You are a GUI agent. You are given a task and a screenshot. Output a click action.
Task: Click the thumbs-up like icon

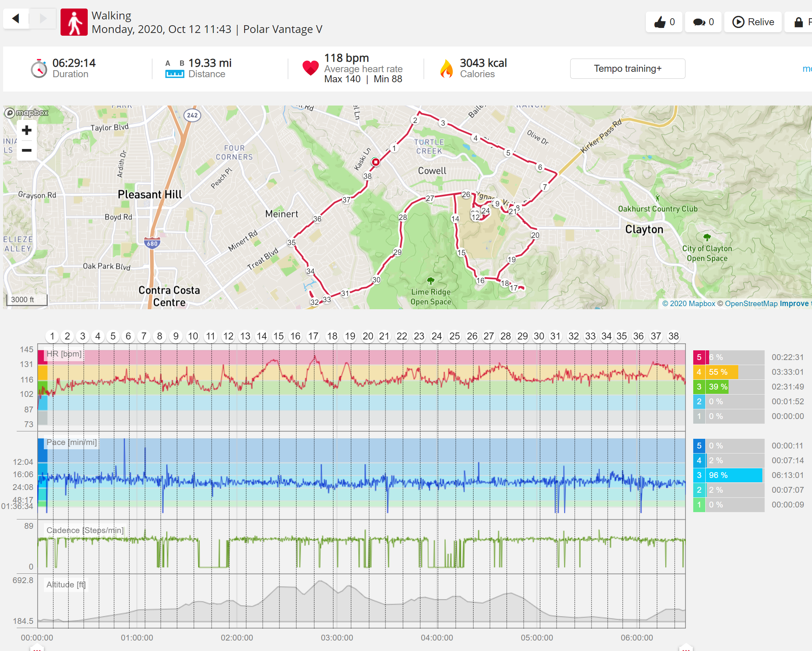(660, 22)
